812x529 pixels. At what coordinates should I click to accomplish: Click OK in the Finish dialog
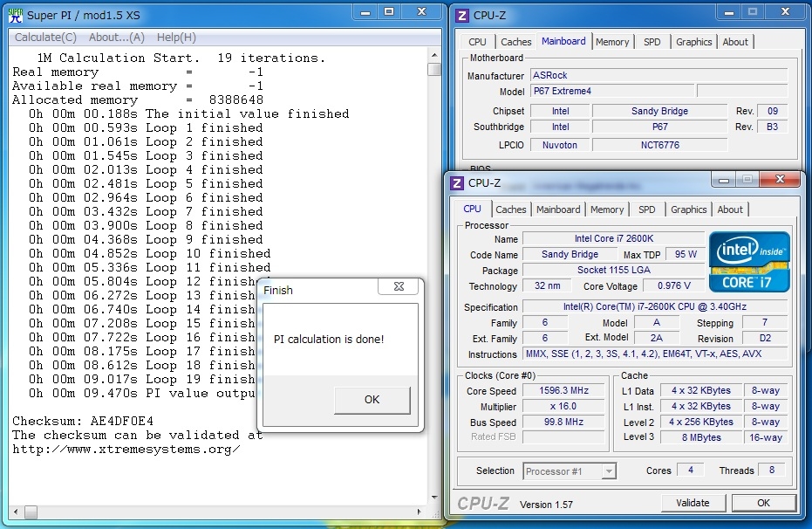coord(372,400)
